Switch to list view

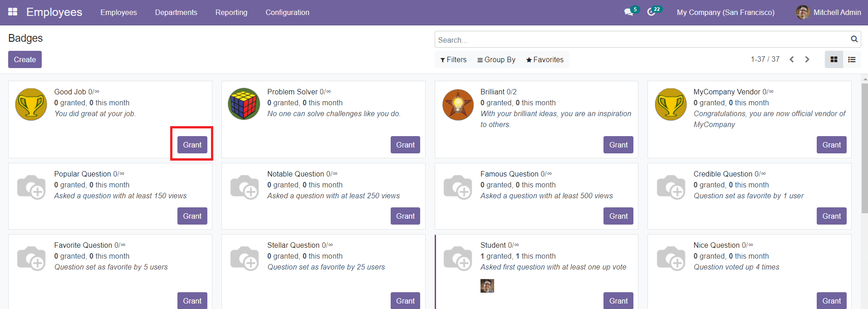pyautogui.click(x=852, y=59)
